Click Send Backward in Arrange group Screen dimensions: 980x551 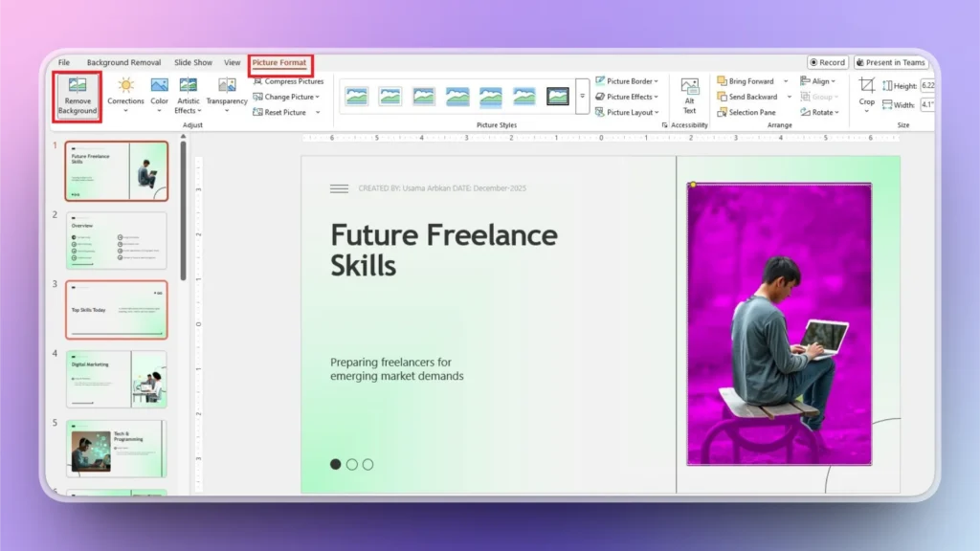point(749,97)
